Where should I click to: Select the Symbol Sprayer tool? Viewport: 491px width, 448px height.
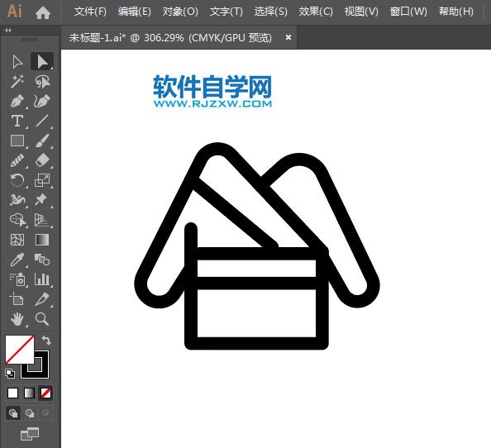coord(17,279)
